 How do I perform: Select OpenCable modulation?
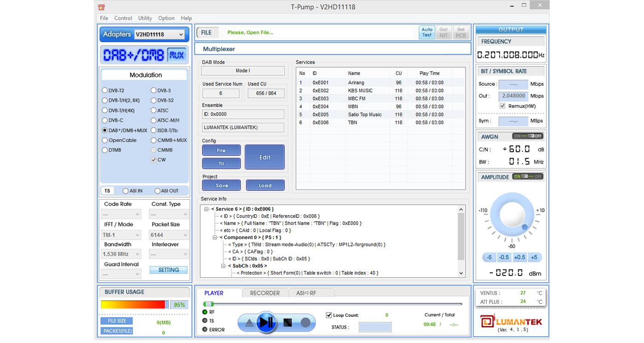point(105,140)
